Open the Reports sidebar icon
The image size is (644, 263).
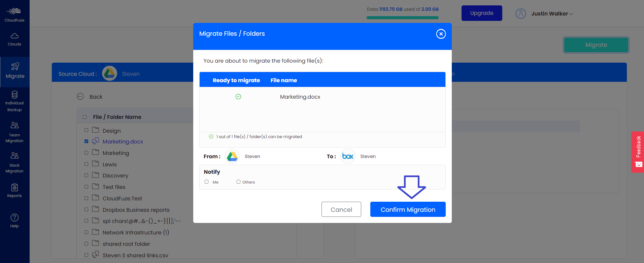(14, 187)
